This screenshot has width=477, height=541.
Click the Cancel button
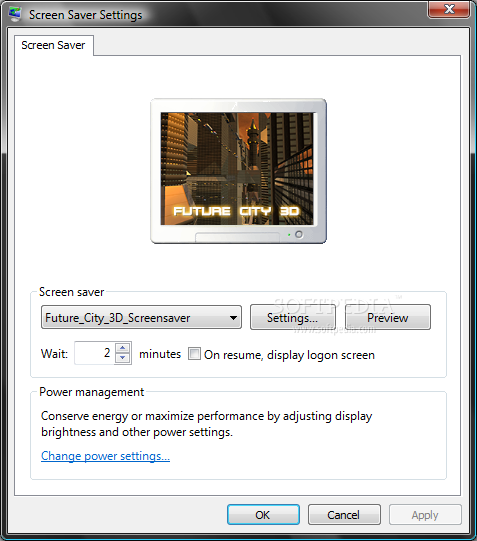344,515
